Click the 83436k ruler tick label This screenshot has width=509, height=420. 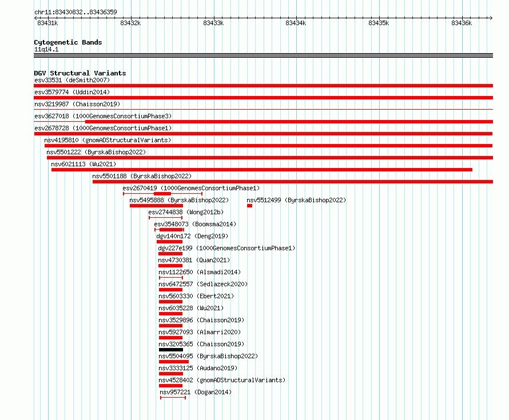point(462,23)
